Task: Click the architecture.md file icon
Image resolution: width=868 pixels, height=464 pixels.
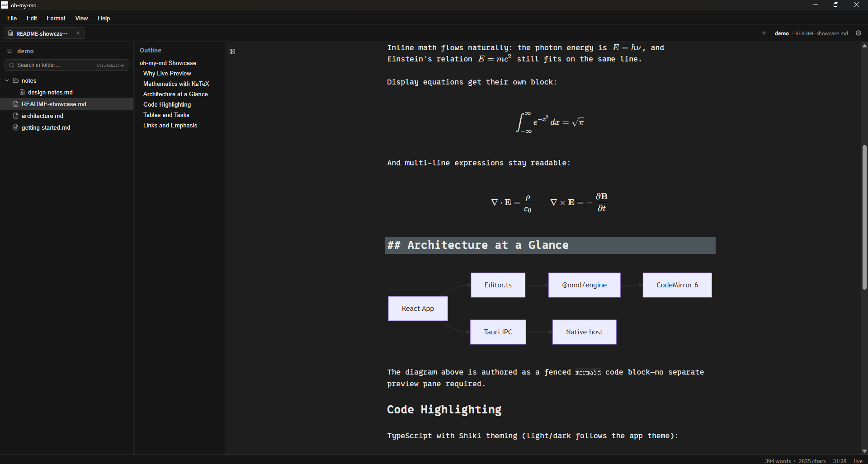Action: pyautogui.click(x=16, y=116)
